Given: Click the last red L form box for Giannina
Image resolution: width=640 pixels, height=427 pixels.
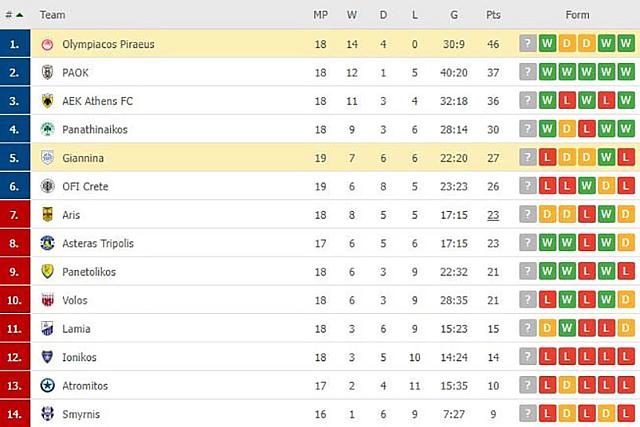Looking at the screenshot, I should (x=625, y=158).
